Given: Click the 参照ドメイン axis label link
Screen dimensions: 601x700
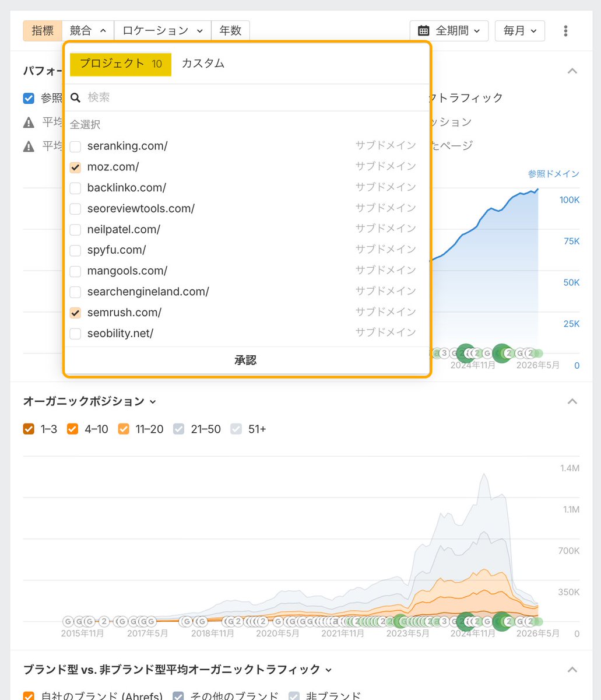Looking at the screenshot, I should pyautogui.click(x=554, y=174).
